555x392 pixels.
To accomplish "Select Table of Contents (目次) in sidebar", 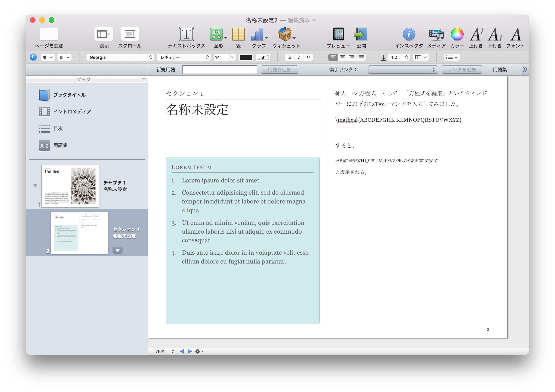I will click(x=58, y=128).
